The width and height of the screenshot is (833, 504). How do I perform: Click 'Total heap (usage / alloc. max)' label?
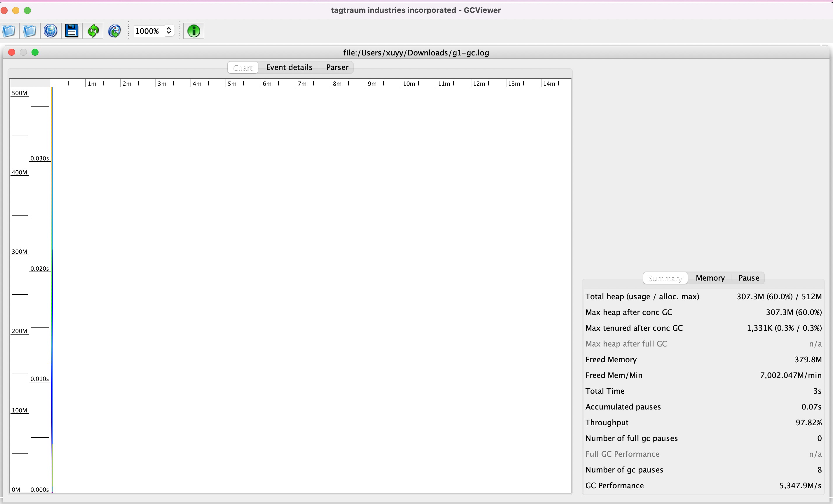tap(642, 297)
